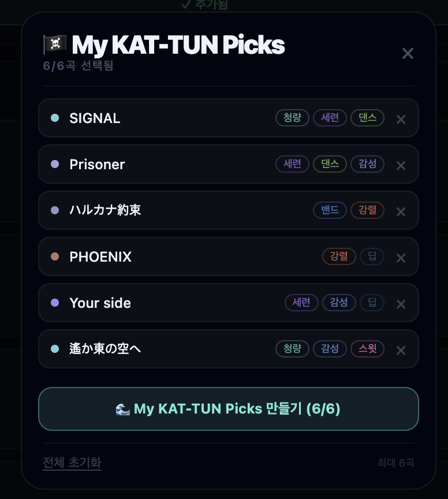This screenshot has height=499, width=448.
Task: Click the teal dot beside SIGNAL
Action: 55,118
